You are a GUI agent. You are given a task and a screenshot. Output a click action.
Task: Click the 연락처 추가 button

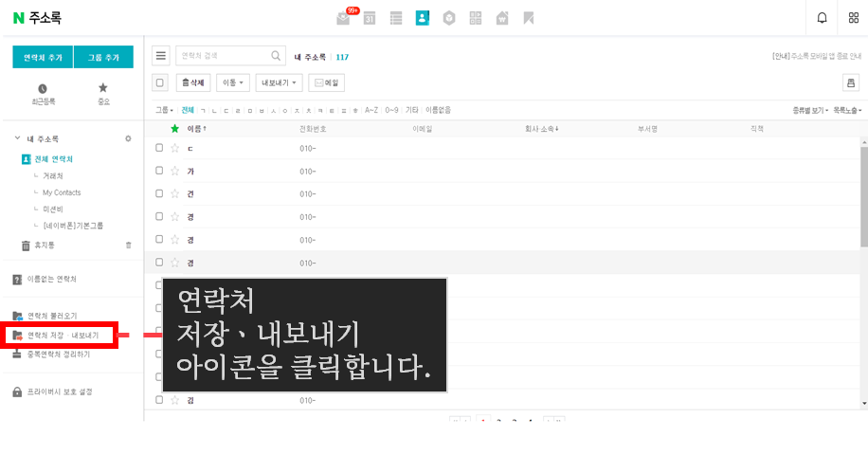(x=43, y=57)
